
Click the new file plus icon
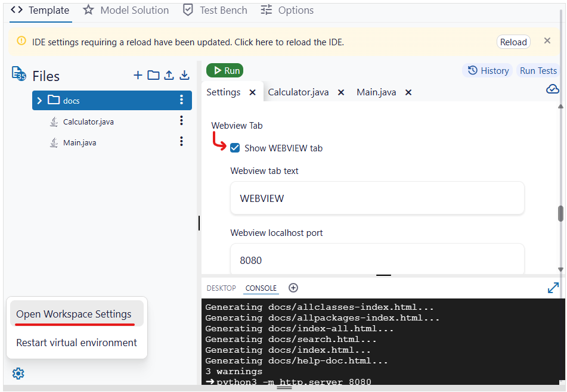coord(138,75)
